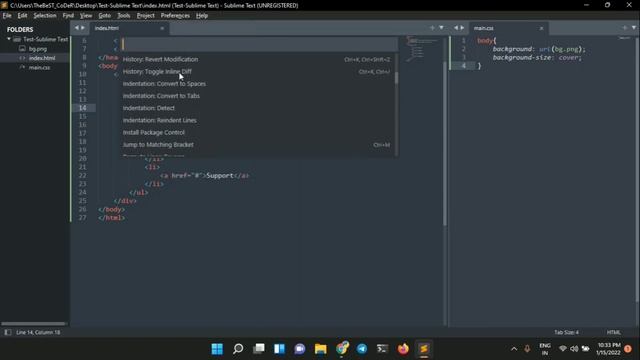The height and width of the screenshot is (360, 640).
Task: Open File Explorer from taskbar
Action: click(321, 349)
